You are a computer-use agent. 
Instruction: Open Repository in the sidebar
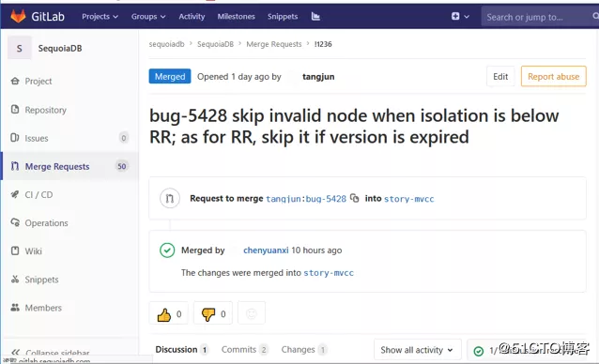45,110
